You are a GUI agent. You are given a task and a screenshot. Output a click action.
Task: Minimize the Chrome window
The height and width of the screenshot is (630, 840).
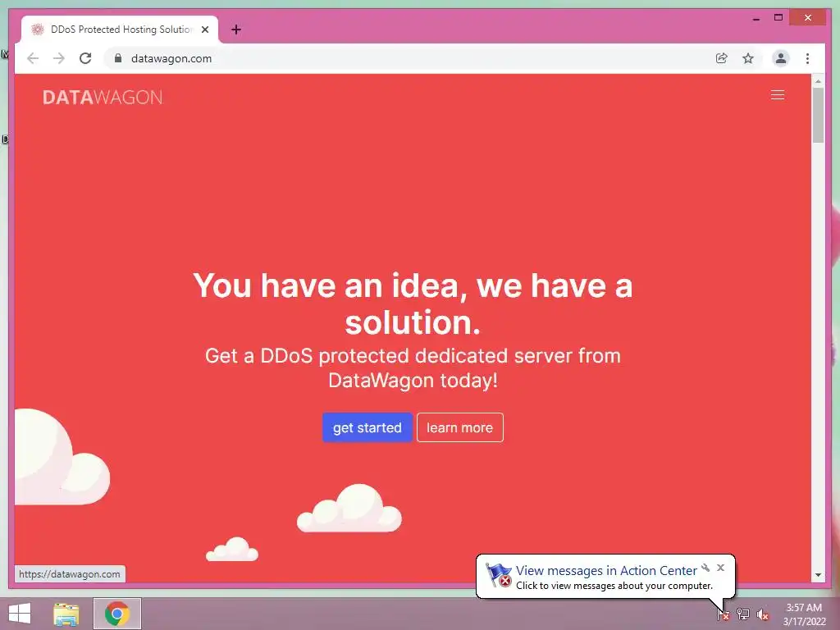click(756, 18)
